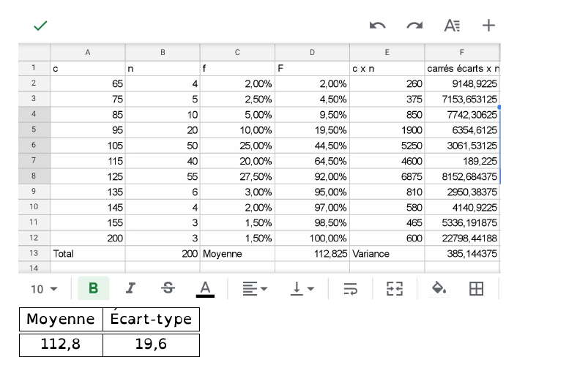Select row 13 header
Viewport: 588px width, 379px height.
click(34, 253)
